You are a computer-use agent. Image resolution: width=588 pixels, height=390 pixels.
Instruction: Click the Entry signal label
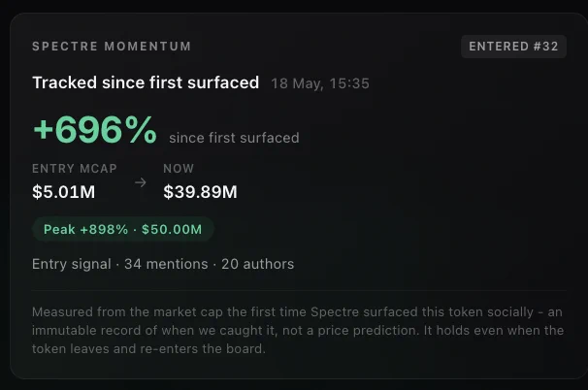72,265
